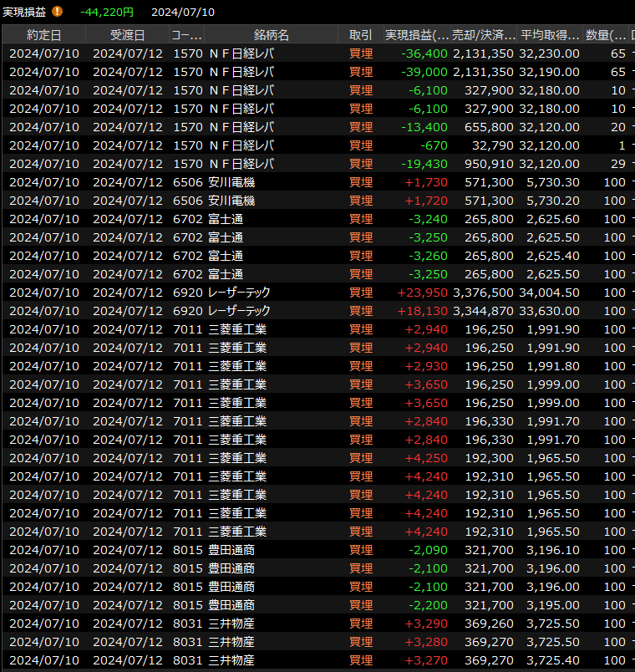The height and width of the screenshot is (672, 635).
Task: Click the 売却/決済 column header
Action: [483, 35]
